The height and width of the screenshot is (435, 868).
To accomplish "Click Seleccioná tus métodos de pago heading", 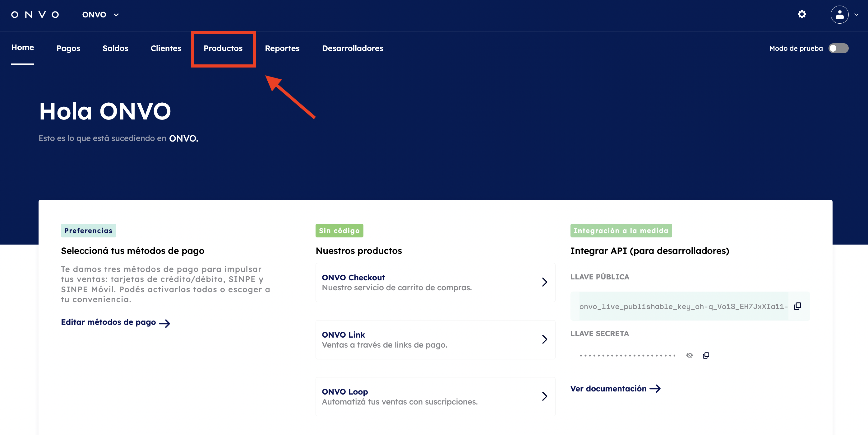I will [132, 251].
